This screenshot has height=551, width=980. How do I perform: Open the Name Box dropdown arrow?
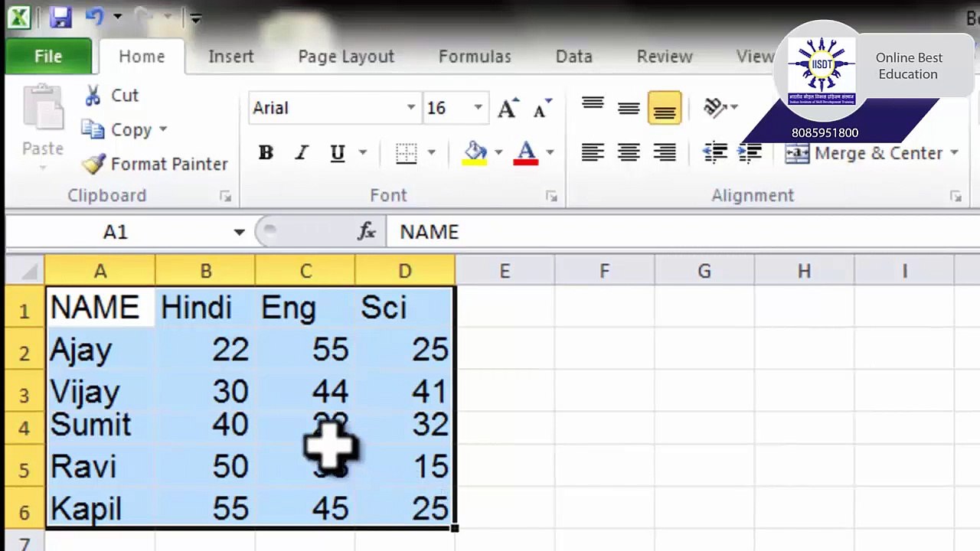pos(239,232)
